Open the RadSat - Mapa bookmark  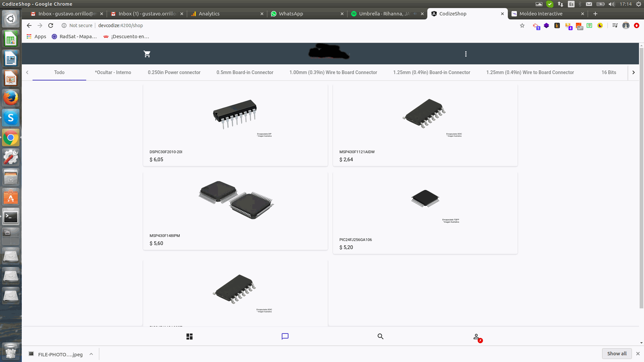tap(74, 37)
